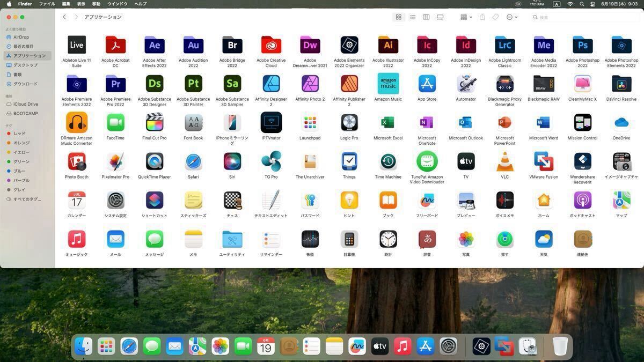Image resolution: width=644 pixels, height=362 pixels.
Task: Select the Adobe Creative Cloud app icon
Action: [x=271, y=45]
